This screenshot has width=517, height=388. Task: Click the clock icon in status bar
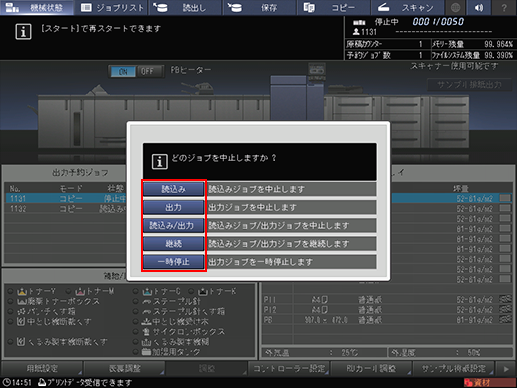6,383
